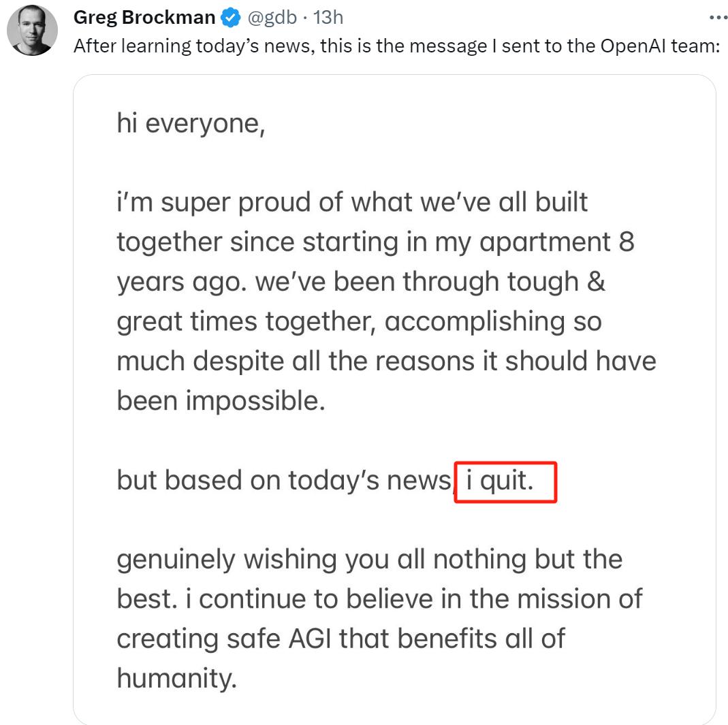
Task: Click the 13h timestamp
Action: pos(328,18)
